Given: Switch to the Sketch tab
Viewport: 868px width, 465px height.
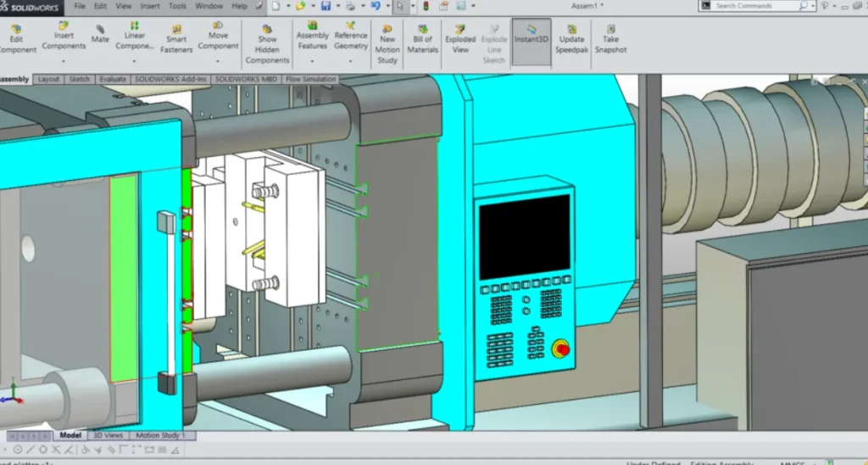Looking at the screenshot, I should pos(79,79).
